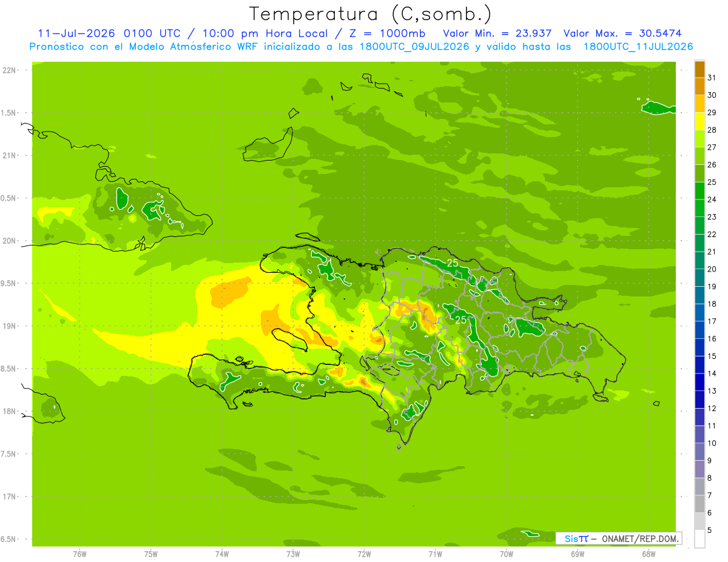This screenshot has height=562, width=728.
Task: Click the '18N' latitude axis label
Action: [x=9, y=412]
